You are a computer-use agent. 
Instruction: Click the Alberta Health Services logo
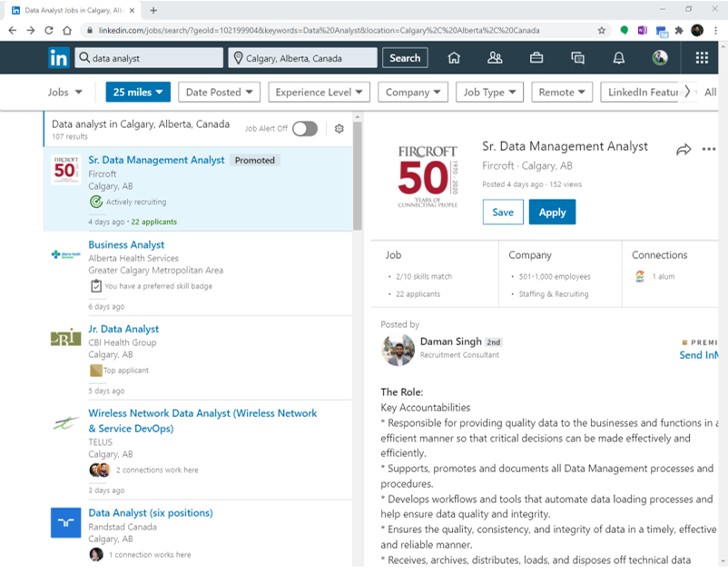coord(65,254)
